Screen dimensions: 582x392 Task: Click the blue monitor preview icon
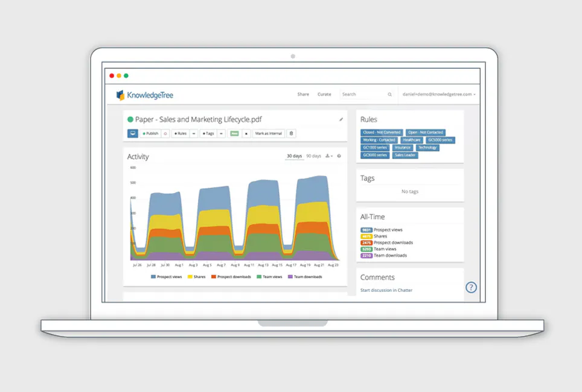(132, 133)
